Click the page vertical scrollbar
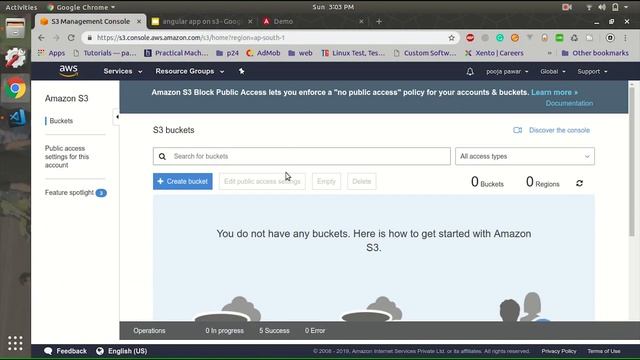Viewport: 640px width, 360px height. [x=632, y=163]
